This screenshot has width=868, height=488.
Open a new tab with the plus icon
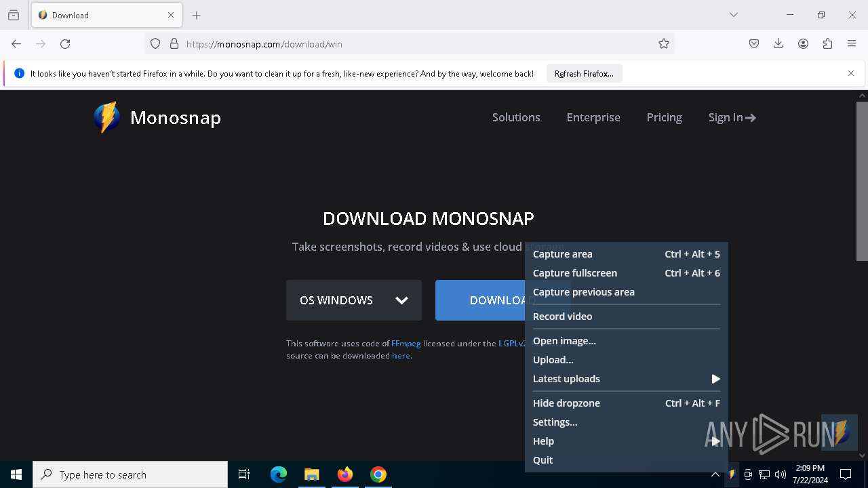197,15
